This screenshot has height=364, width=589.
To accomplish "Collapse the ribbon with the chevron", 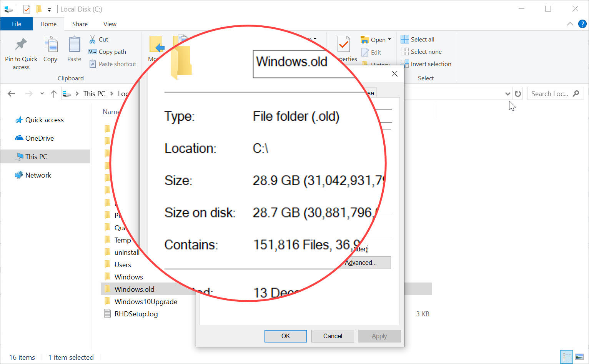I will (x=570, y=24).
